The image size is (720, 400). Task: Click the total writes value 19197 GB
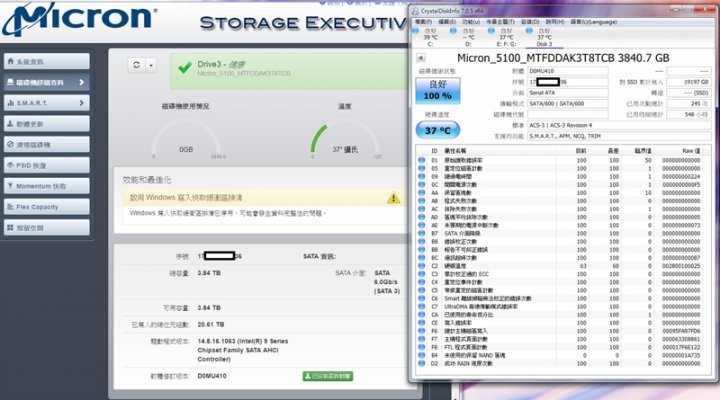coord(689,82)
